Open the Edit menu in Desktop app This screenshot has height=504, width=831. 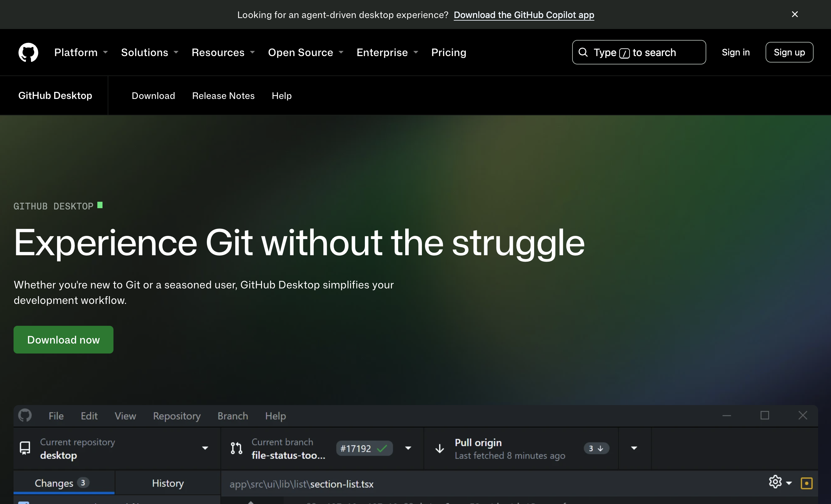(x=89, y=416)
